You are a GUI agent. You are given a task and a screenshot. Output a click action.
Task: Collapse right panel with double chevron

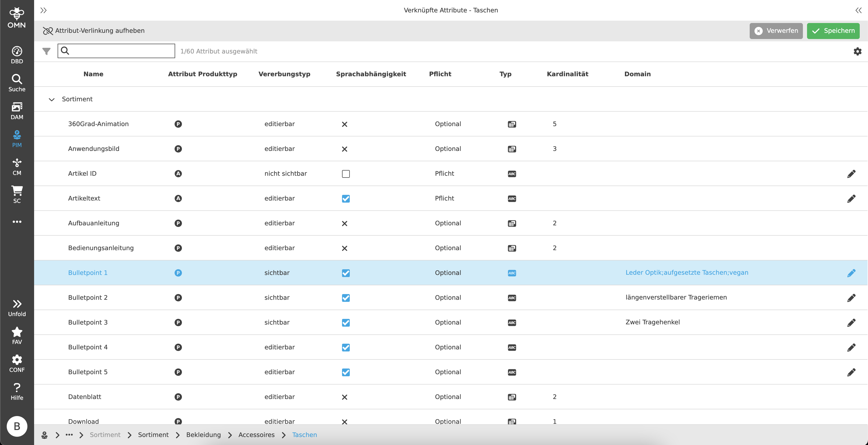[858, 10]
